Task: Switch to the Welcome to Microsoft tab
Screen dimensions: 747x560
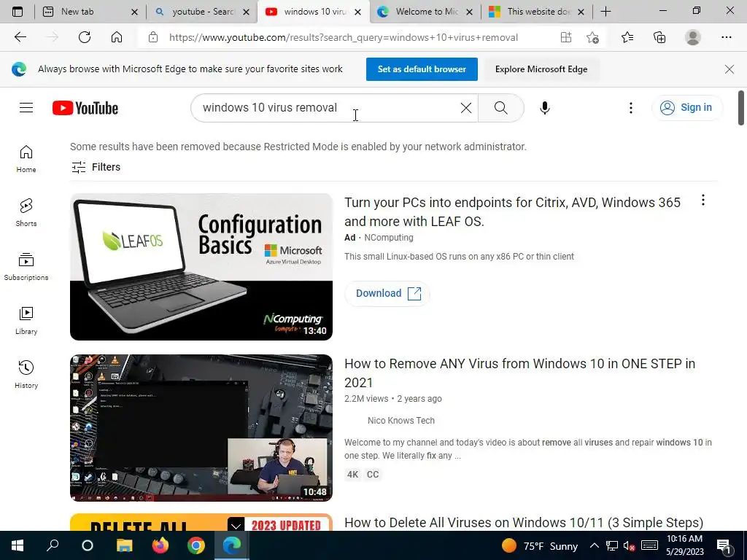Action: coord(426,12)
